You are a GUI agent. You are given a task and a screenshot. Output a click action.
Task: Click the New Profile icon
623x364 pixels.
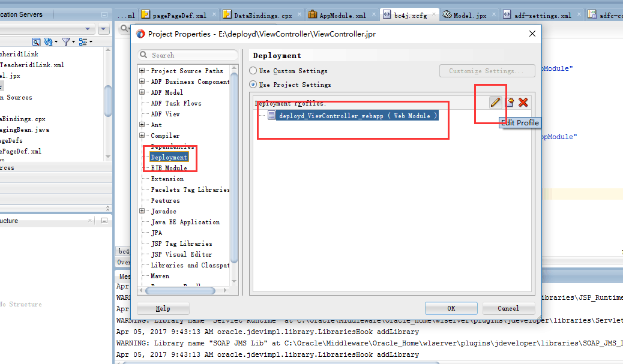pyautogui.click(x=510, y=103)
